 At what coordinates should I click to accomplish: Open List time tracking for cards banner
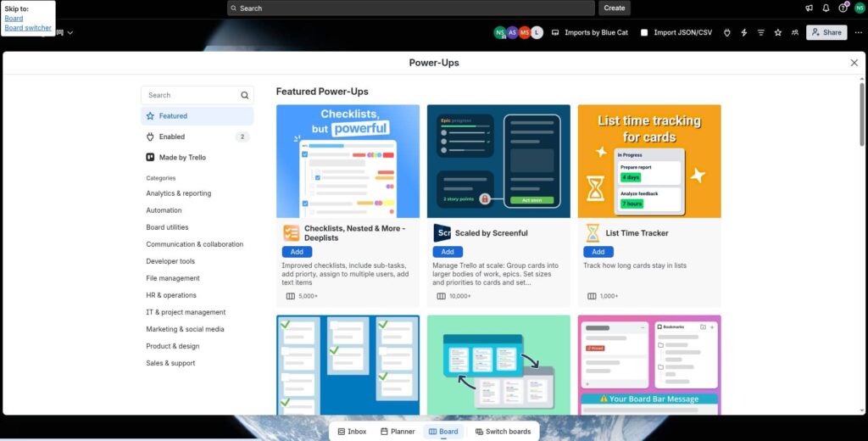[x=649, y=161]
